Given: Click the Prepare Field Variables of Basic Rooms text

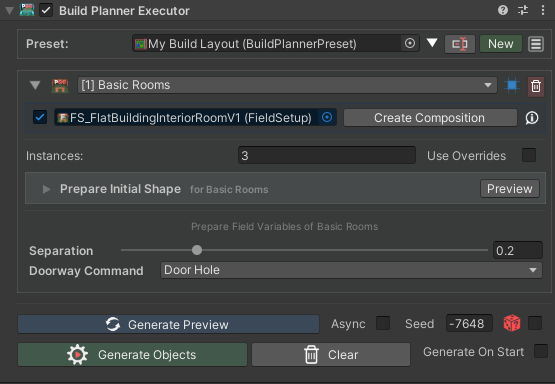Looking at the screenshot, I should pos(285,227).
